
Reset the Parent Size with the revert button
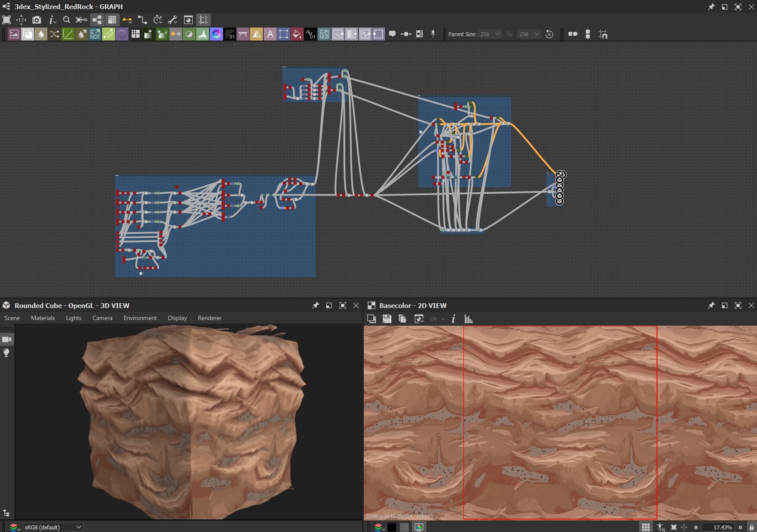pyautogui.click(x=550, y=34)
